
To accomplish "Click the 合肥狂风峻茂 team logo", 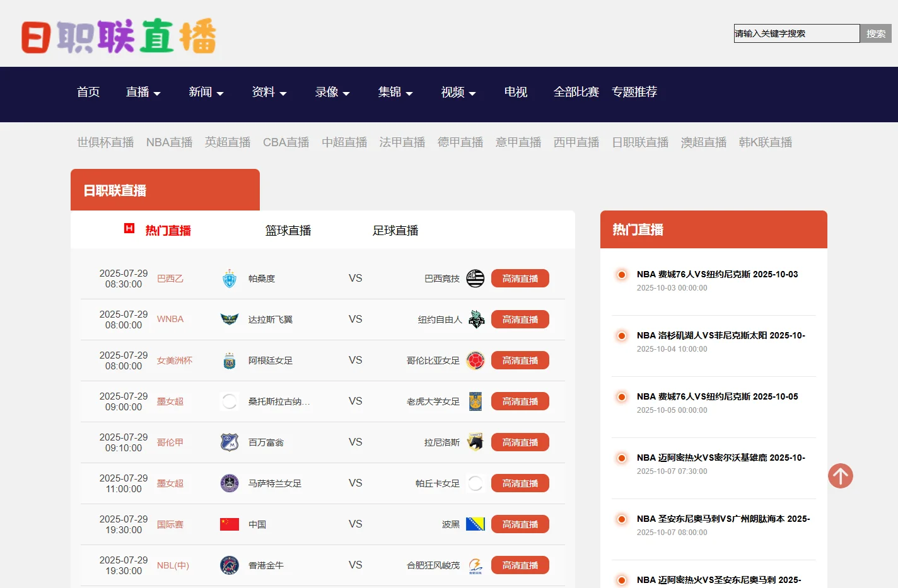I will click(x=475, y=565).
